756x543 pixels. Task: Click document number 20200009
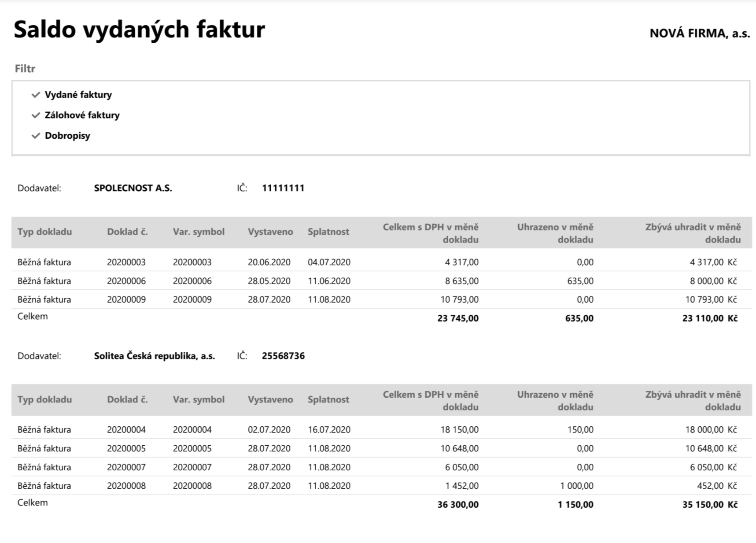click(x=126, y=299)
